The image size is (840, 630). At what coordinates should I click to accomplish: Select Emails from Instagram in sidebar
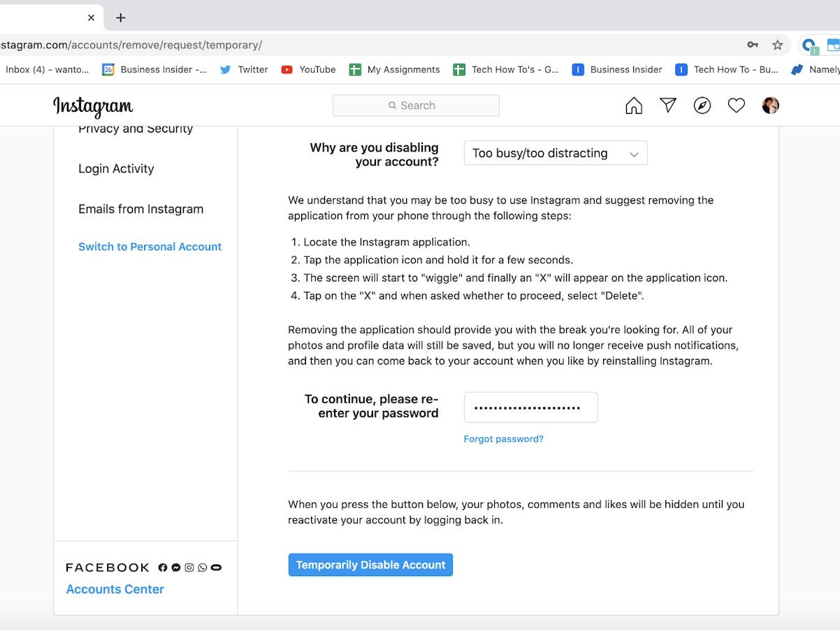[141, 209]
